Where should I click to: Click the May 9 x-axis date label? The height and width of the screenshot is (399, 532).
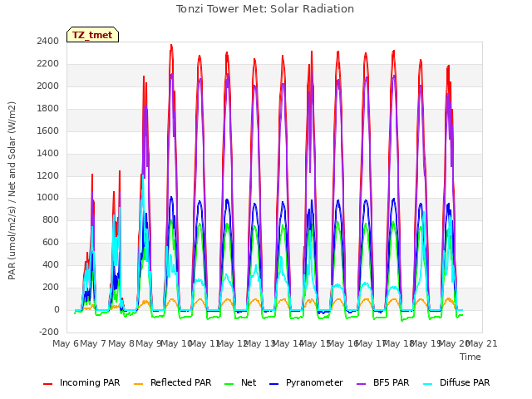pos(149,343)
